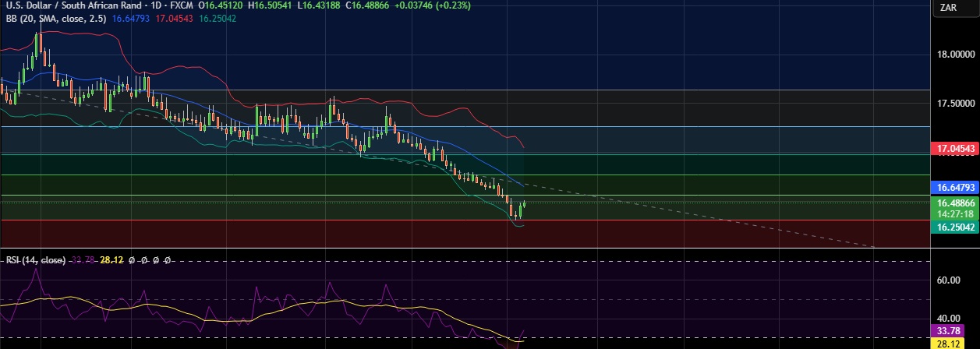This screenshot has width=980, height=349.
Task: Click the 40.00 RSI scale mark
Action: 950,318
